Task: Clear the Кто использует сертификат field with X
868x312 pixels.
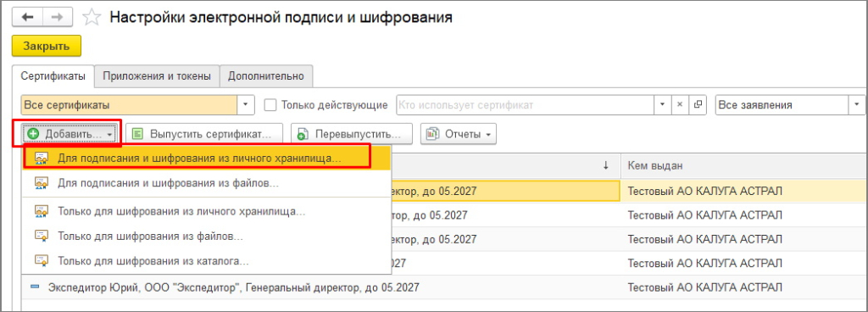Action: tap(680, 105)
